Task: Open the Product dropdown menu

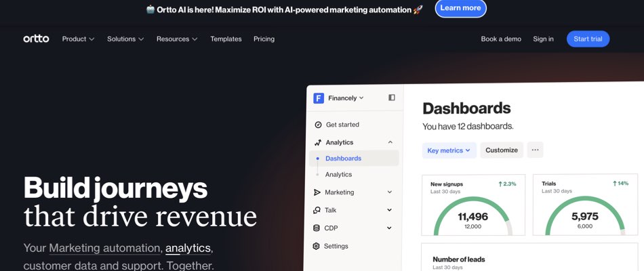Action: tap(78, 39)
